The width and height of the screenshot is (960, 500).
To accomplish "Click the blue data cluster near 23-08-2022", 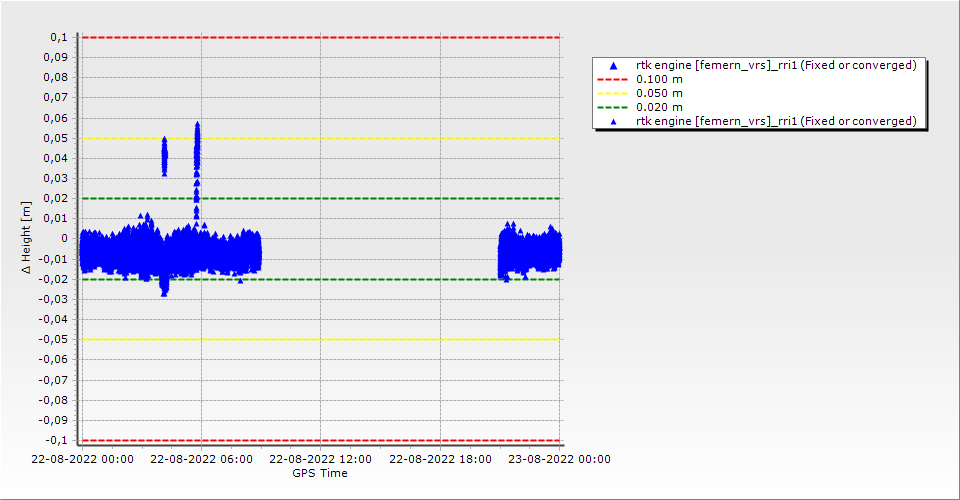I will coord(530,251).
